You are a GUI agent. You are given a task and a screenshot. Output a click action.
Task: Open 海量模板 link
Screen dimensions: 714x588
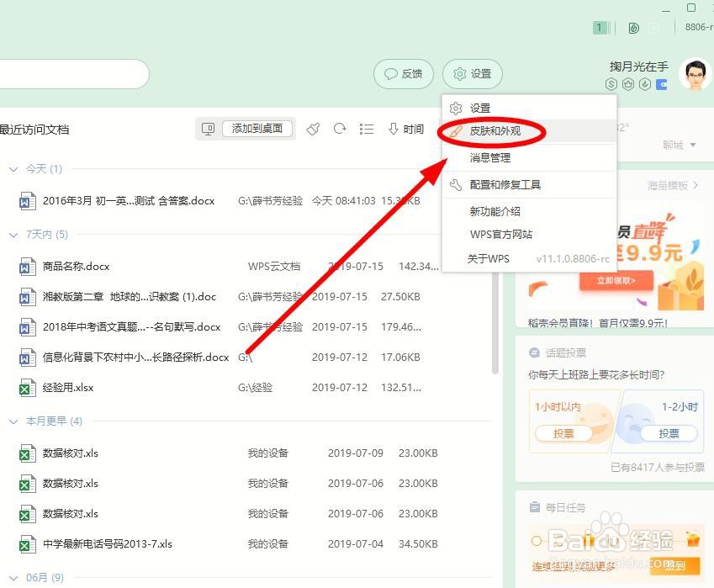pyautogui.click(x=673, y=185)
